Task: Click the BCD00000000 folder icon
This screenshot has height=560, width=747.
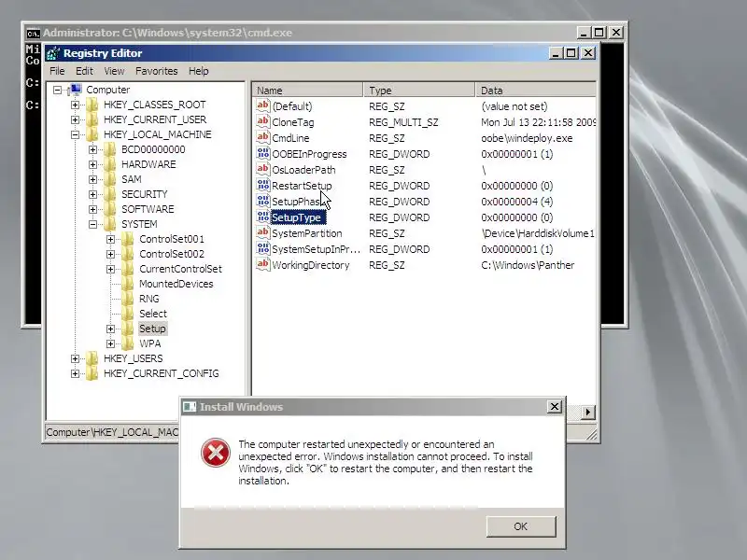Action: (x=109, y=149)
